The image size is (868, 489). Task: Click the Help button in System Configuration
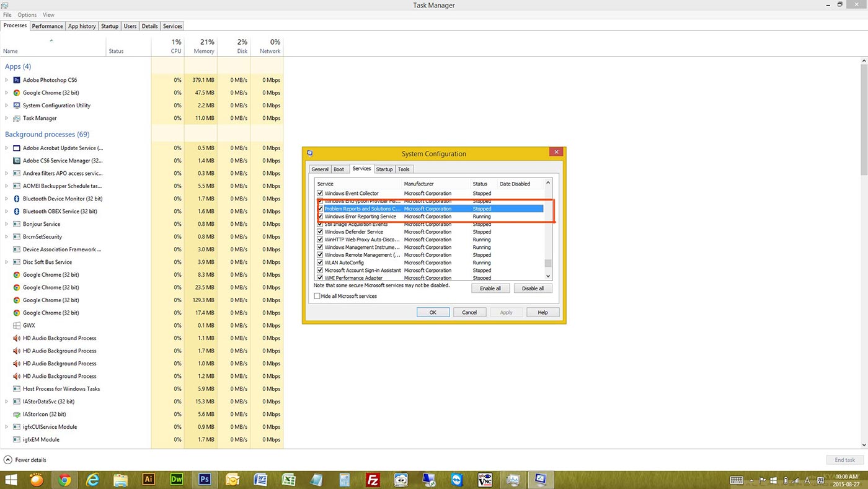542,312
